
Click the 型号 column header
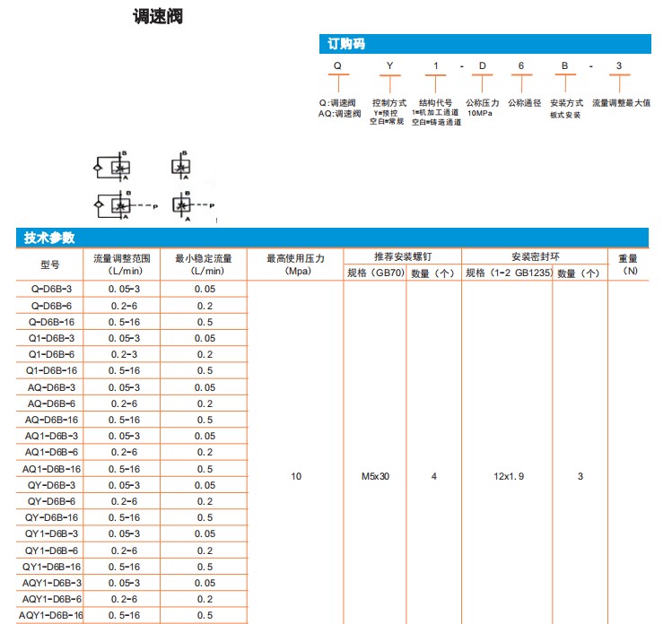point(50,264)
